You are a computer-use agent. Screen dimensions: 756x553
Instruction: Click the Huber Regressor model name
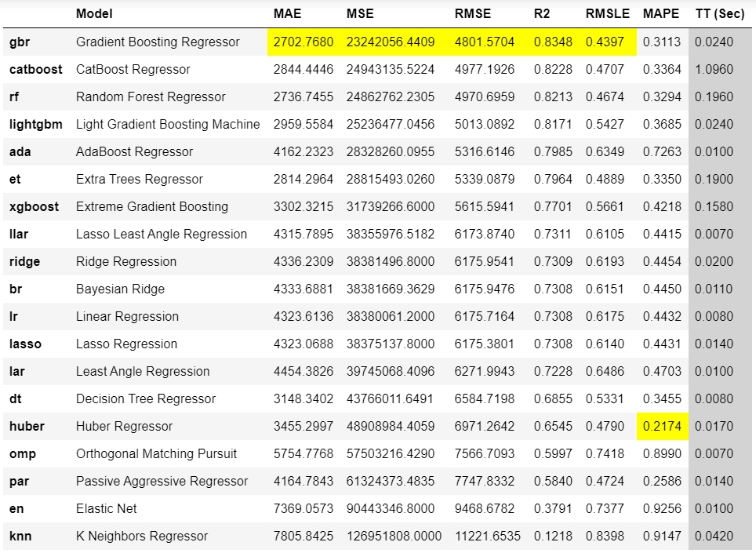124,426
